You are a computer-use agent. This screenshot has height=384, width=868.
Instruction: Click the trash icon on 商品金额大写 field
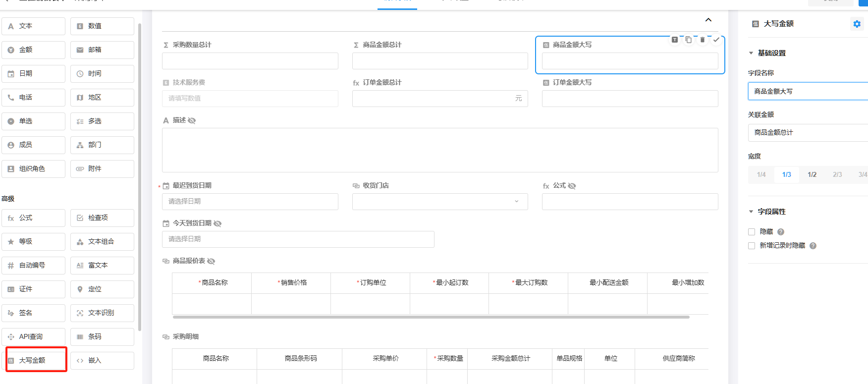tap(702, 40)
